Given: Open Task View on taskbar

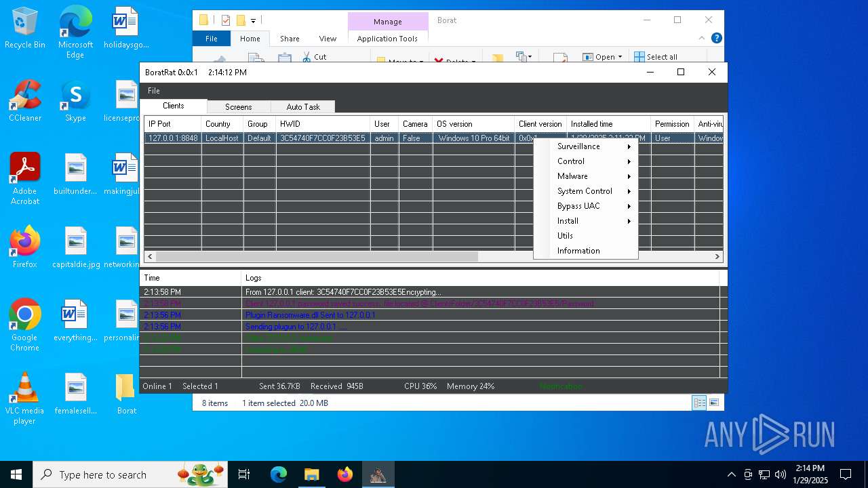Looking at the screenshot, I should [x=244, y=474].
